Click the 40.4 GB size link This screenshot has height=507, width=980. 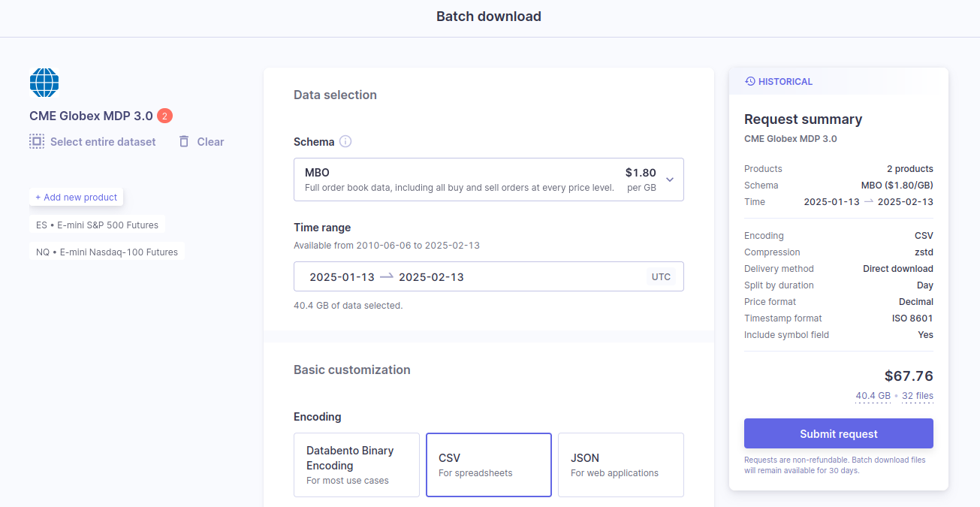point(873,396)
